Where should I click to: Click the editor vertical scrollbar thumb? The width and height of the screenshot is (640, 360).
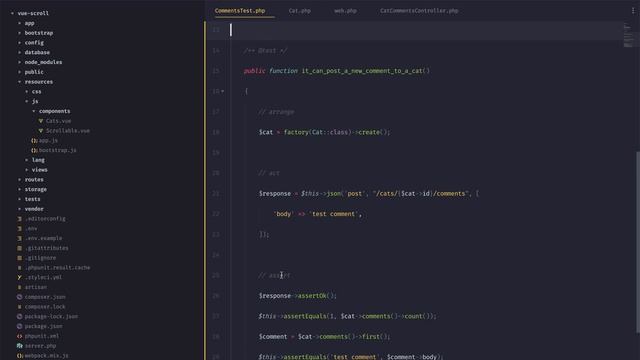tap(638, 243)
